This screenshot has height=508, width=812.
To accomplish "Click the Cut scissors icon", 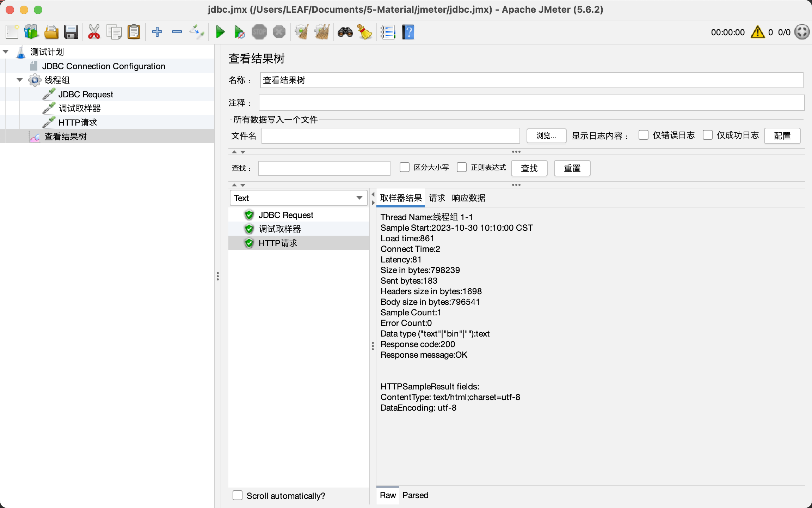I will click(x=94, y=32).
